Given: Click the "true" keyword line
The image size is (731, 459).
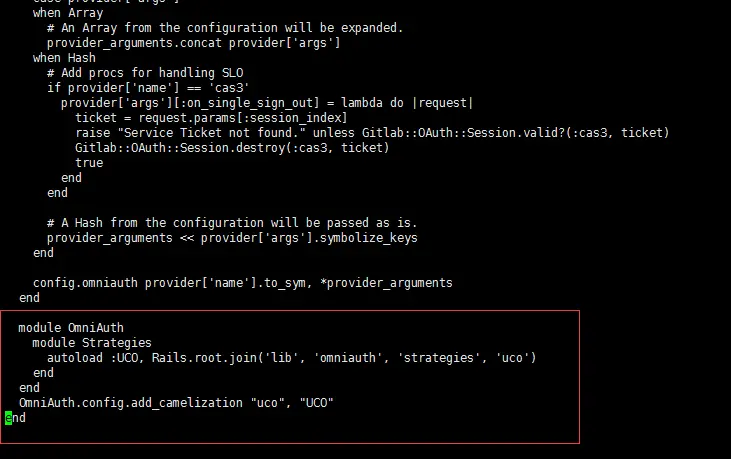Looking at the screenshot, I should click(88, 163).
